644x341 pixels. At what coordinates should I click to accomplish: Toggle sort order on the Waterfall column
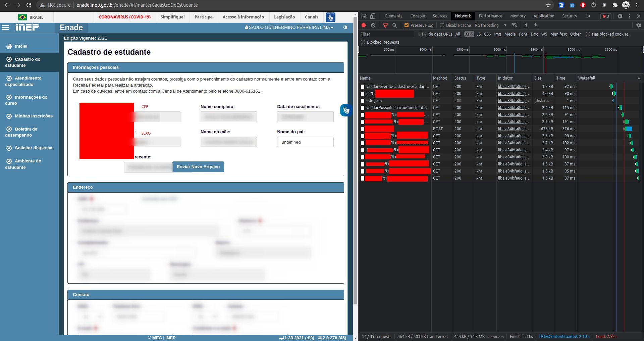610,78
